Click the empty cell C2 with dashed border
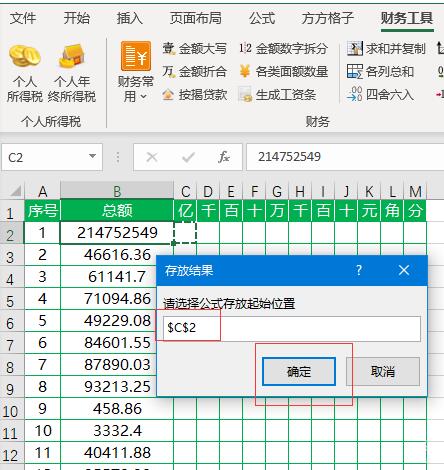The height and width of the screenshot is (470, 444). tap(185, 233)
